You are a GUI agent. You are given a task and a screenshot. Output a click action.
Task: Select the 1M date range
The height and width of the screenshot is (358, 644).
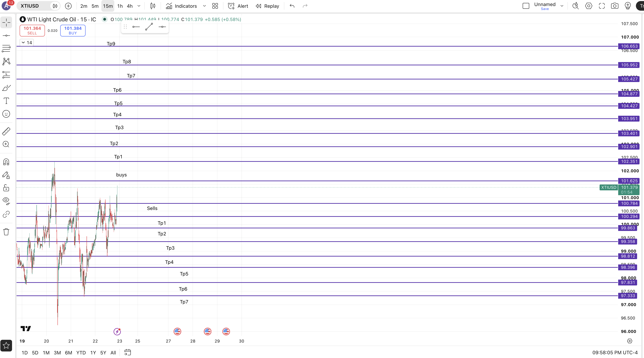tap(46, 352)
